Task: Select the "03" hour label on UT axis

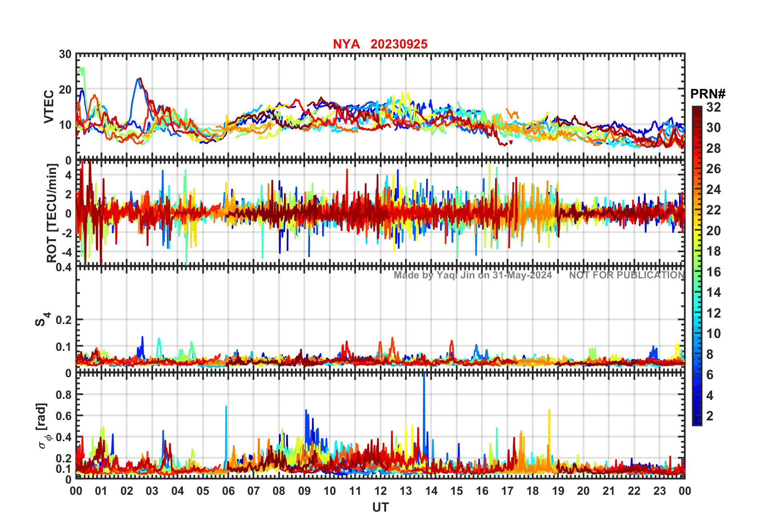Action: click(x=152, y=491)
